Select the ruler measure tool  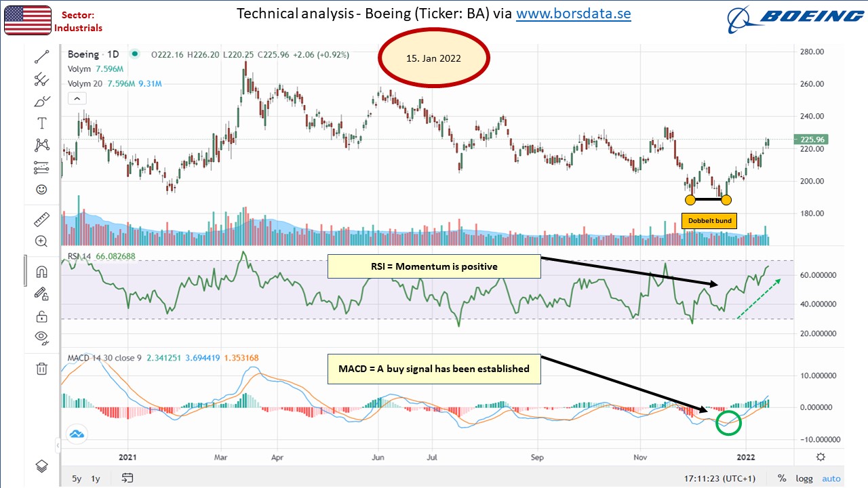coord(41,219)
